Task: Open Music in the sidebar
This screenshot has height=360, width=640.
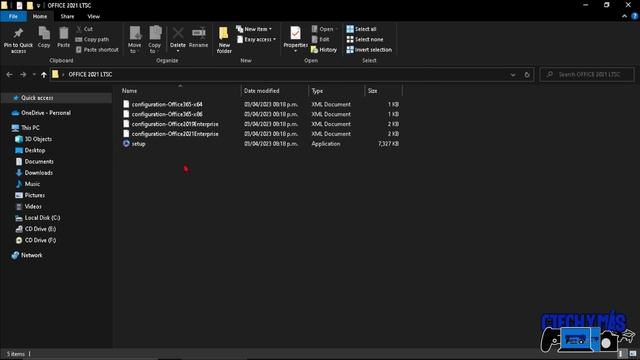Action: click(x=32, y=184)
